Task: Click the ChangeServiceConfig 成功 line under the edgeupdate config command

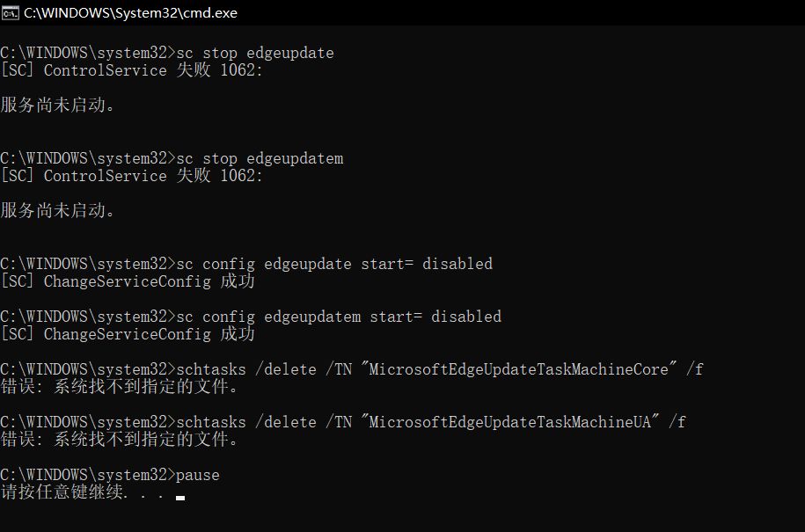Action: tap(128, 281)
